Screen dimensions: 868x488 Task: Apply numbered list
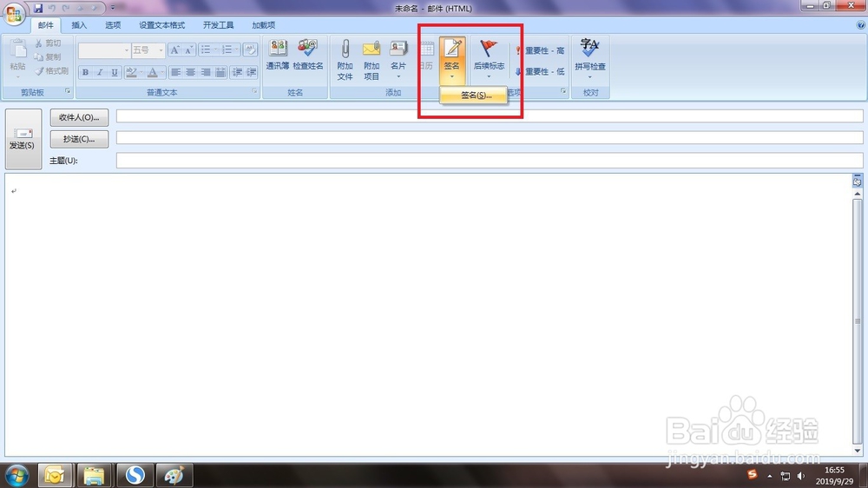227,50
